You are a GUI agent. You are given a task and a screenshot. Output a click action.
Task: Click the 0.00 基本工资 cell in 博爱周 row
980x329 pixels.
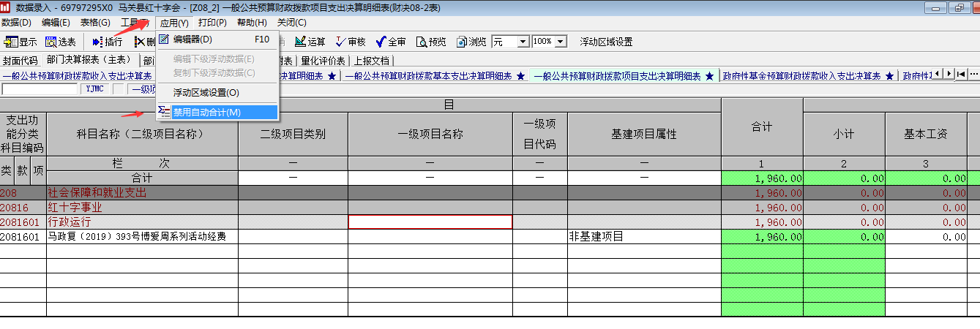pyautogui.click(x=926, y=237)
